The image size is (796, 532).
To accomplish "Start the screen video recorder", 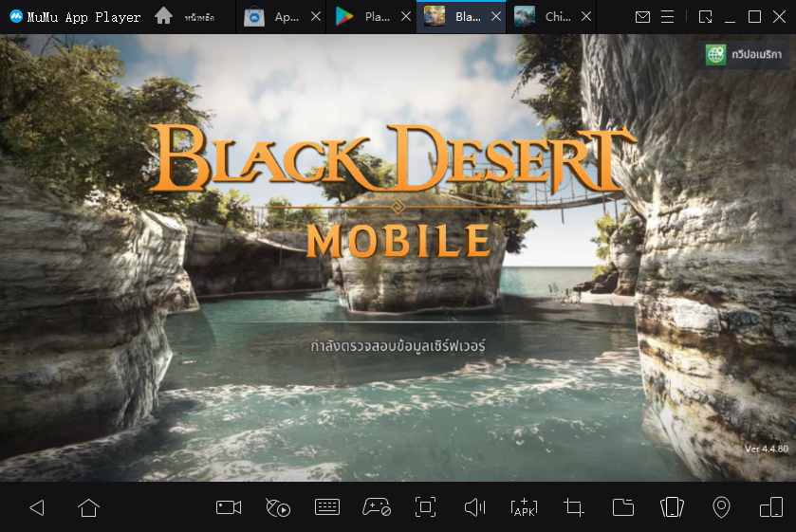I will (x=229, y=507).
